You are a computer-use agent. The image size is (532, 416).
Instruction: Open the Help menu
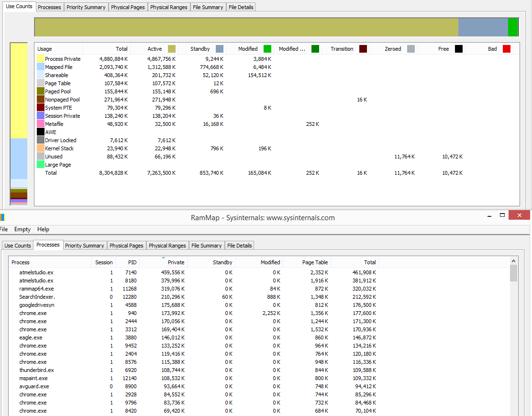pos(43,229)
